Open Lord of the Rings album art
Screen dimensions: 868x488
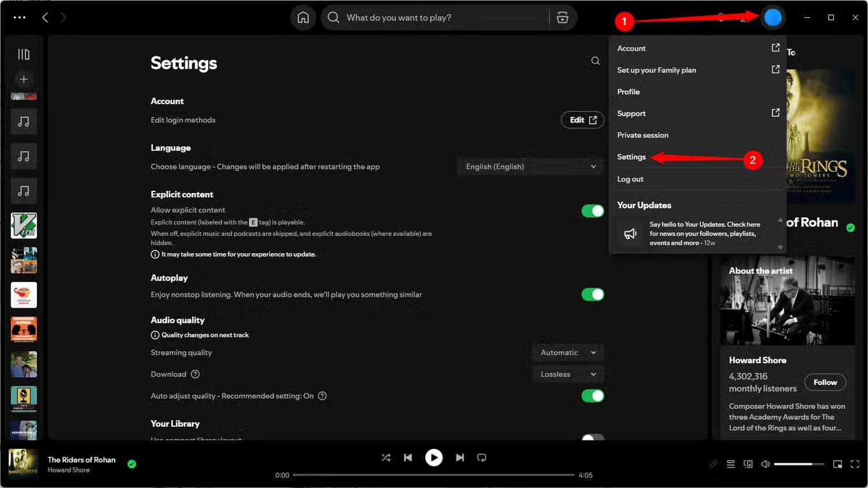[821, 136]
